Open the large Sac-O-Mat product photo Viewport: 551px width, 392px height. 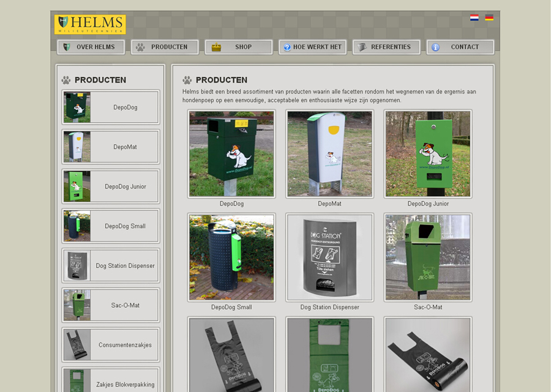click(428, 257)
